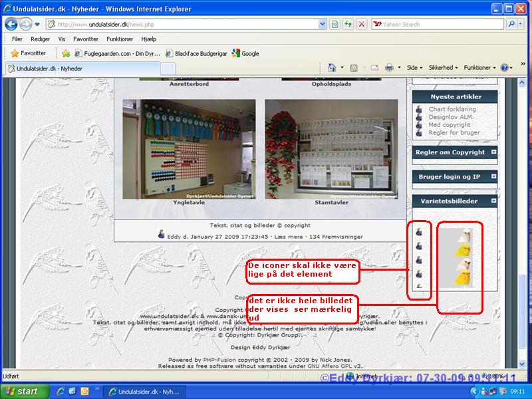Open the address bar history dropdown
Screen dimensions: 532x399
323,25
